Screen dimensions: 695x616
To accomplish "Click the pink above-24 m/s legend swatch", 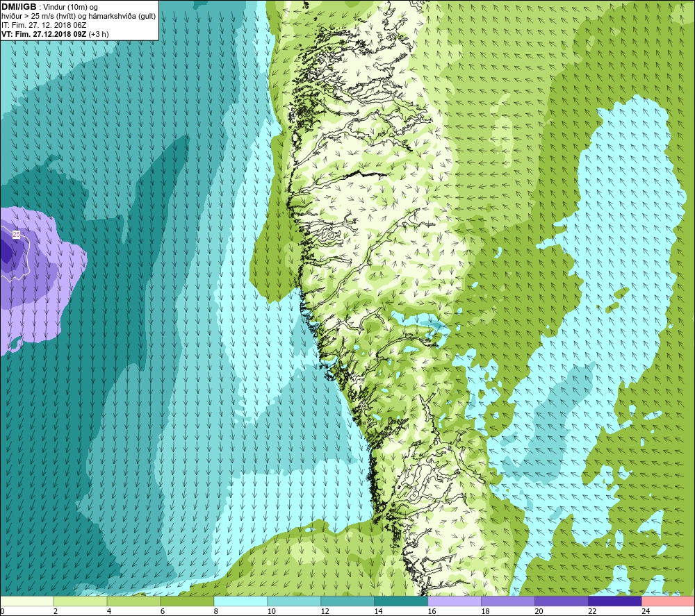I will (x=669, y=601).
